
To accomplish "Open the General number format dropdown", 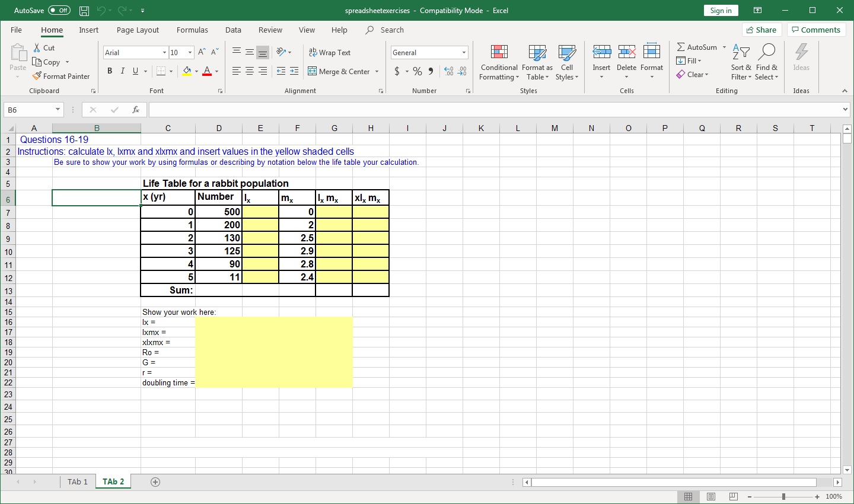I will (x=464, y=53).
